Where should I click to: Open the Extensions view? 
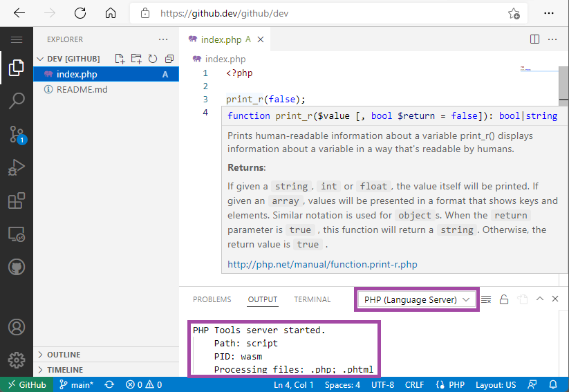17,200
